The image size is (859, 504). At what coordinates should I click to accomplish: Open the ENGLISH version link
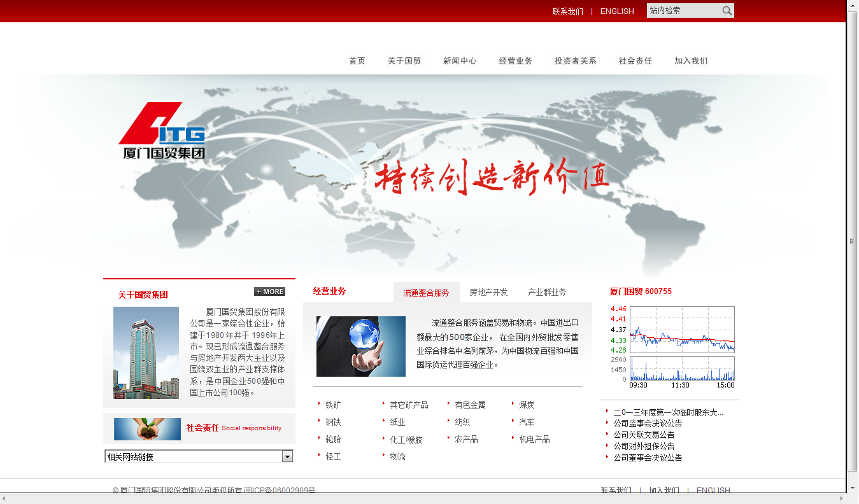(616, 11)
